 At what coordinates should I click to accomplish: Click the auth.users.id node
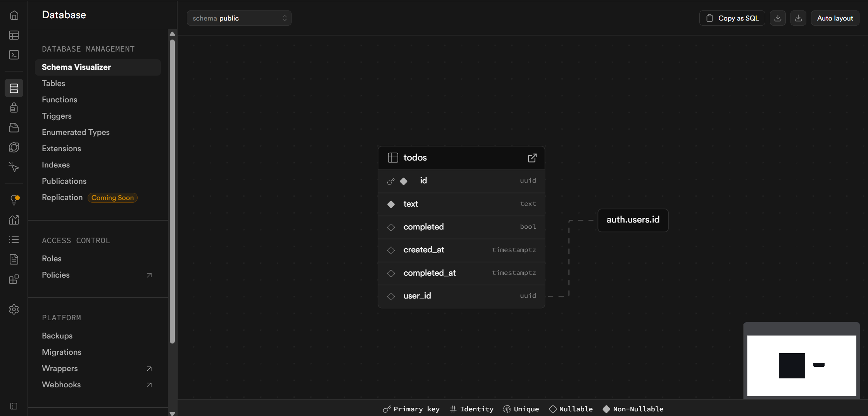633,220
